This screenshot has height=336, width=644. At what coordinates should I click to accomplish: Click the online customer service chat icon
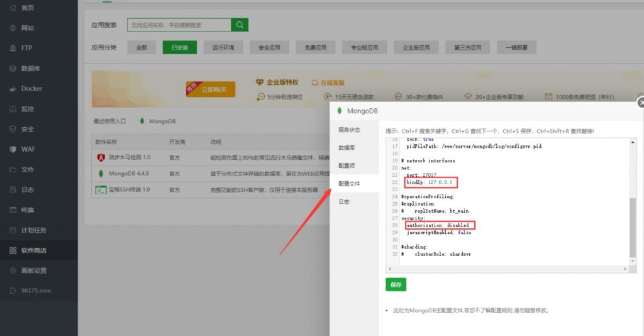click(315, 82)
